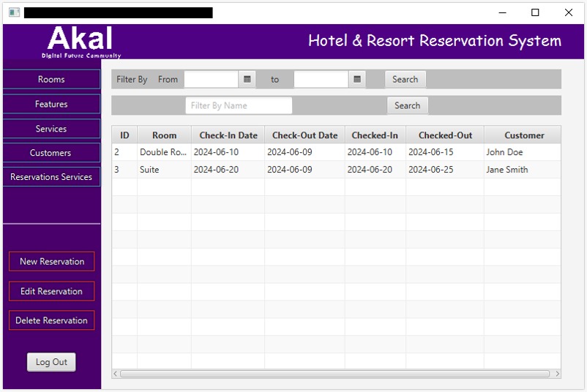The height and width of the screenshot is (392, 587).
Task: Navigate to Customers page
Action: click(51, 153)
